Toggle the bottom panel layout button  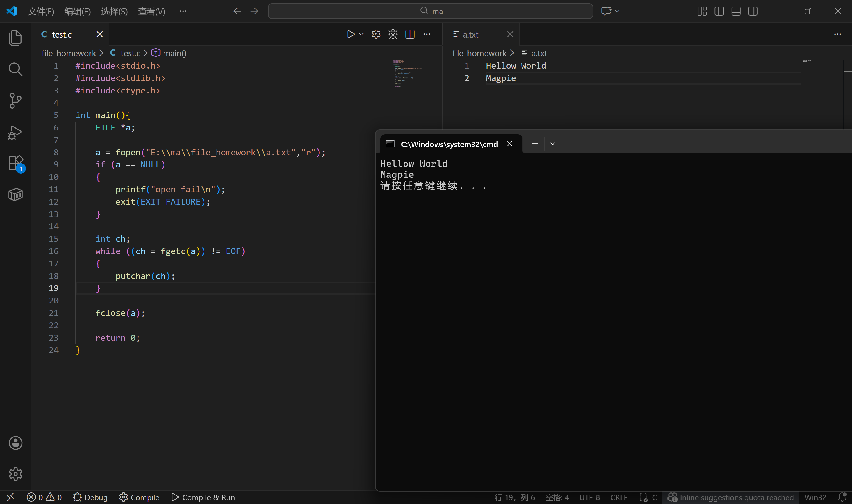736,11
